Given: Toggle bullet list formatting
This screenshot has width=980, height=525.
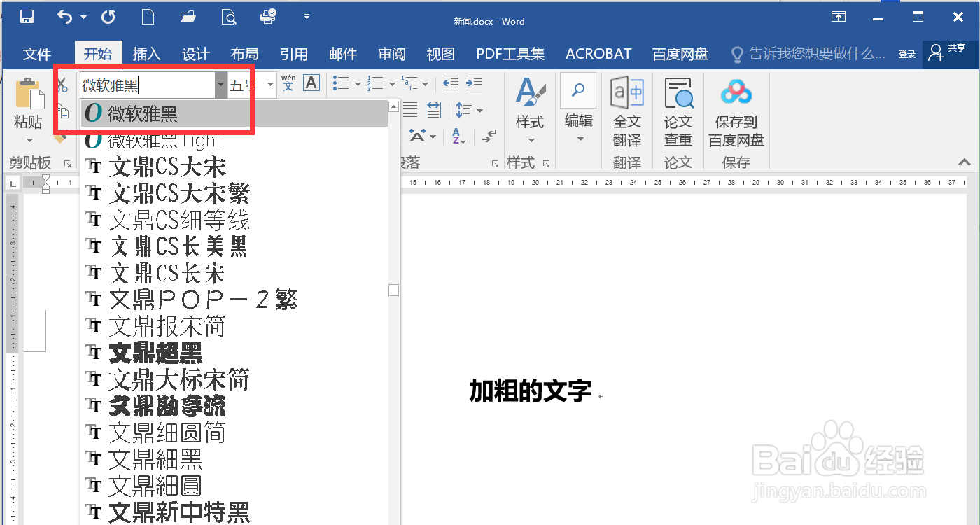Looking at the screenshot, I should (x=341, y=83).
